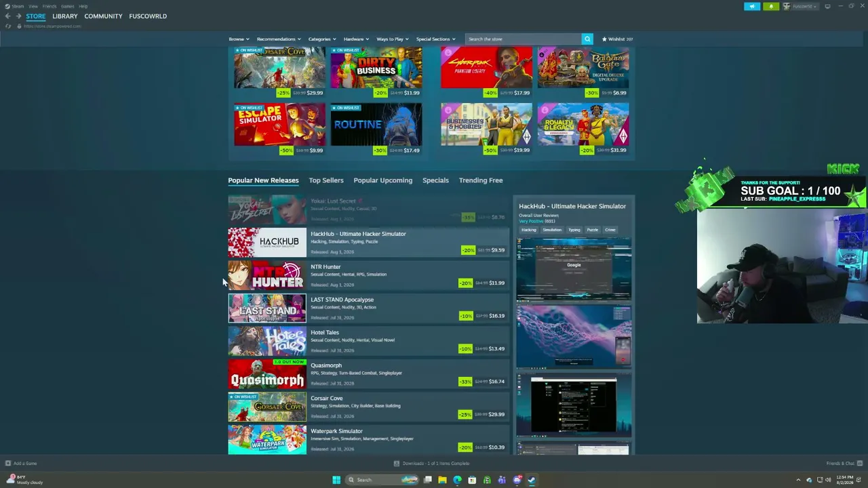Open HackHub - Ultimate Hacker Simulator row
The image size is (868, 488).
coord(368,243)
